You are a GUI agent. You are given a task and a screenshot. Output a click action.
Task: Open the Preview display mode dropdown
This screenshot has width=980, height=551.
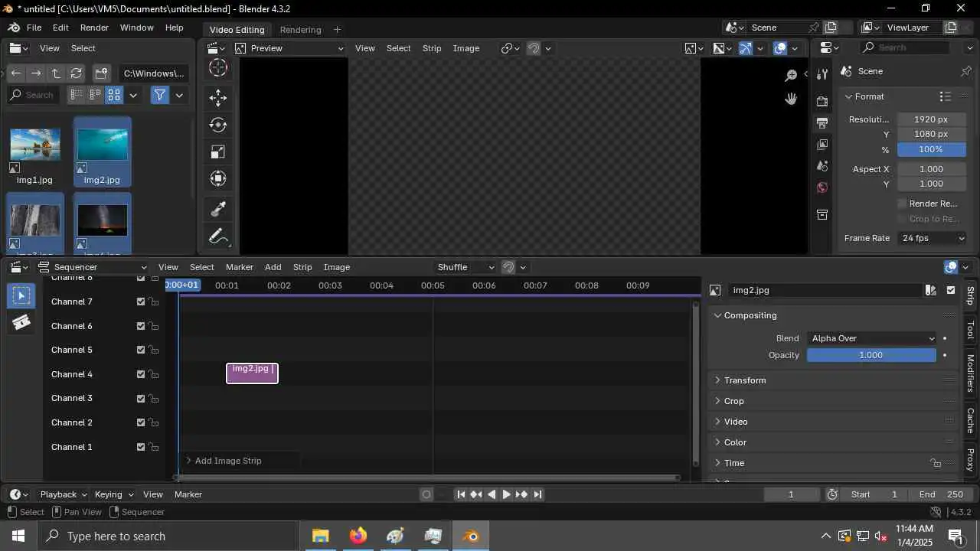point(290,48)
